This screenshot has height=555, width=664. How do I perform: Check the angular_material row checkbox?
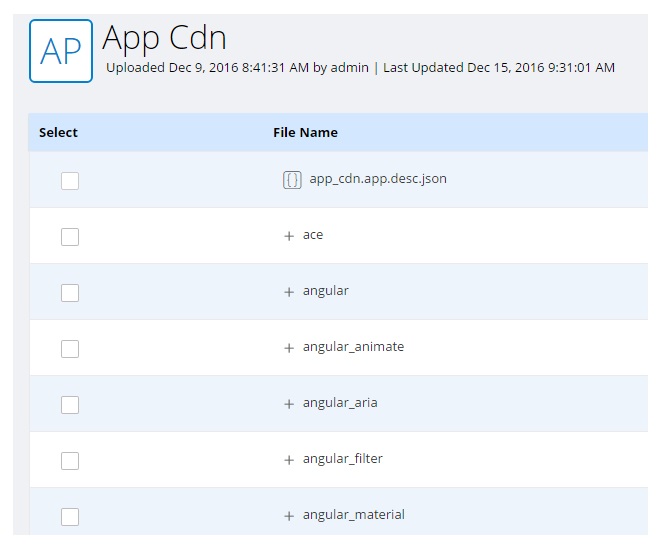tap(70, 516)
